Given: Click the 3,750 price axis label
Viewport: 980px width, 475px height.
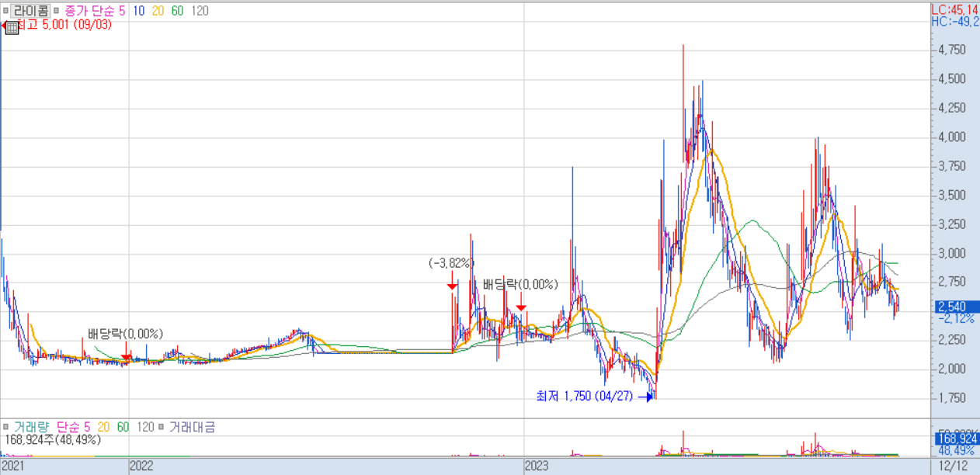Looking at the screenshot, I should (951, 166).
